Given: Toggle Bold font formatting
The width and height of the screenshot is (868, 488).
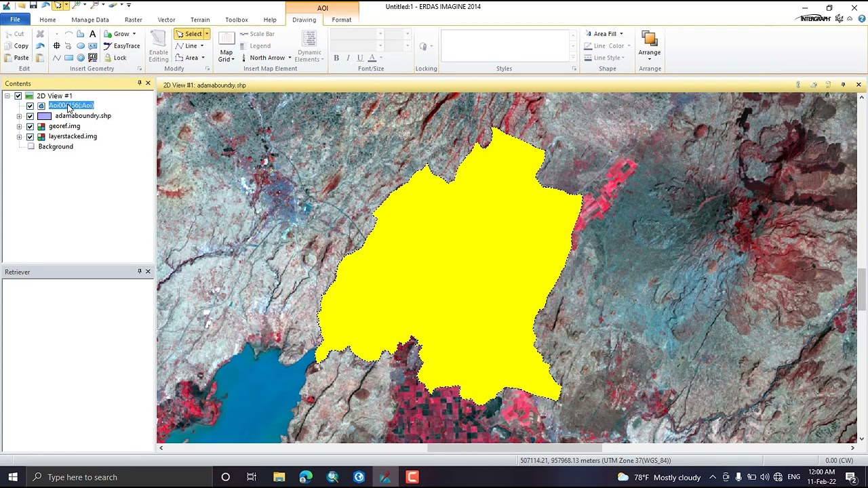Looking at the screenshot, I should (x=336, y=58).
